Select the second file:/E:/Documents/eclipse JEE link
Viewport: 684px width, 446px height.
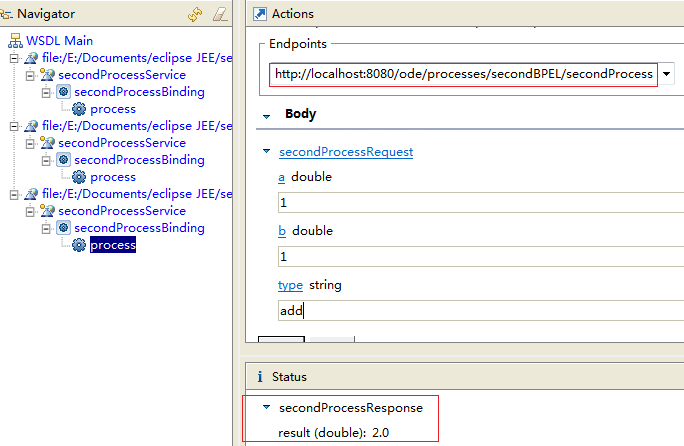137,126
